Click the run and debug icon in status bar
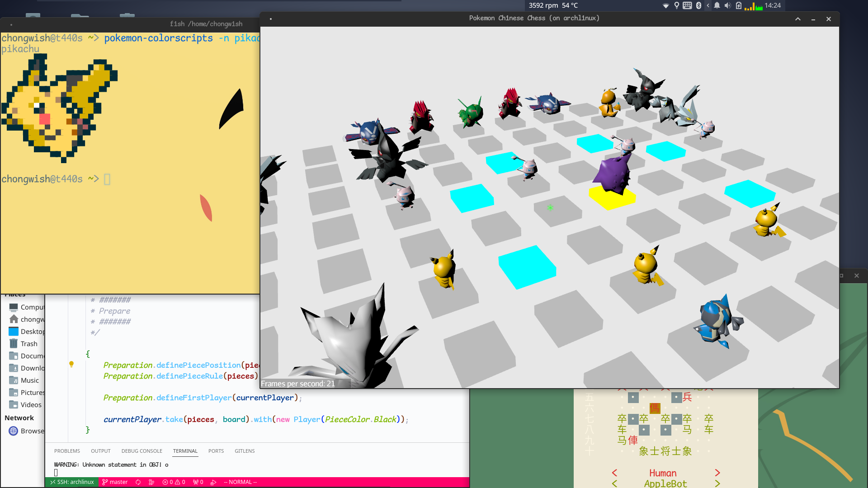The width and height of the screenshot is (868, 488). coord(213,482)
